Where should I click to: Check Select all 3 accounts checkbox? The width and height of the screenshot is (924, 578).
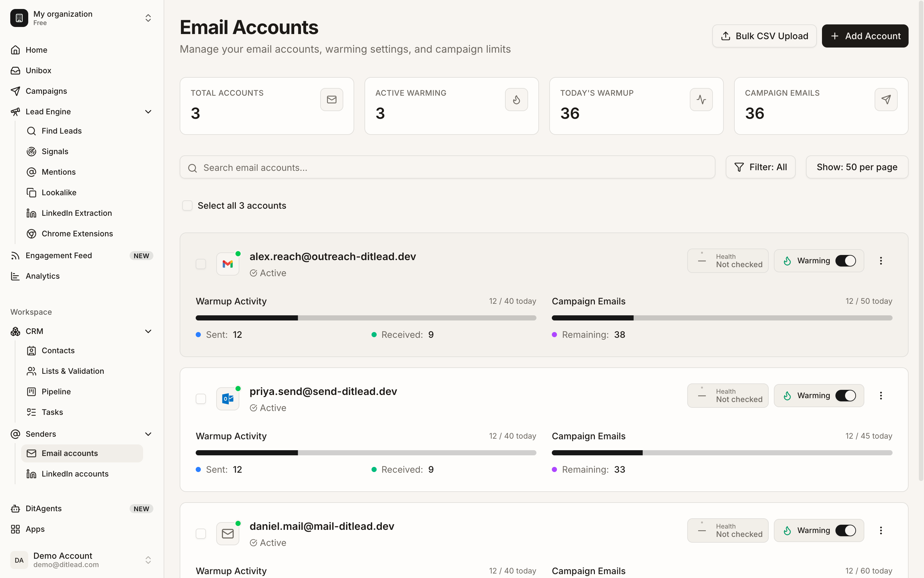pos(187,206)
